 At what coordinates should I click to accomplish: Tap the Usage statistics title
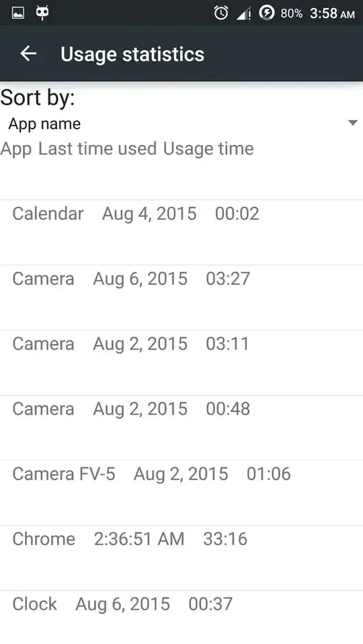coord(132,54)
